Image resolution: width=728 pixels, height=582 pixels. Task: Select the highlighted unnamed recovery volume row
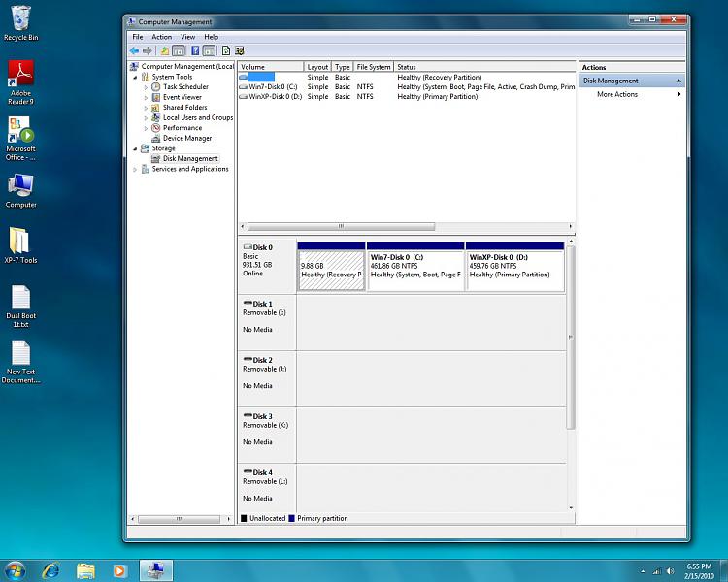point(407,77)
